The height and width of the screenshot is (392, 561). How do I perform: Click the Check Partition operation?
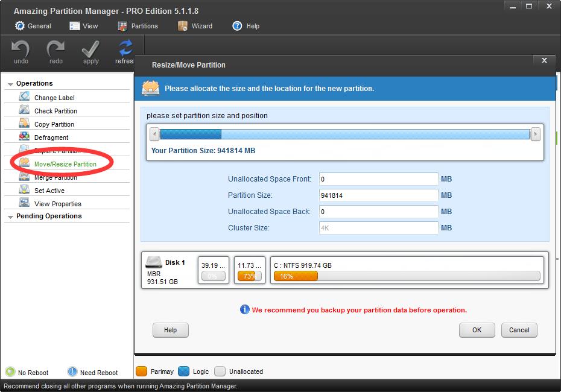pos(55,111)
